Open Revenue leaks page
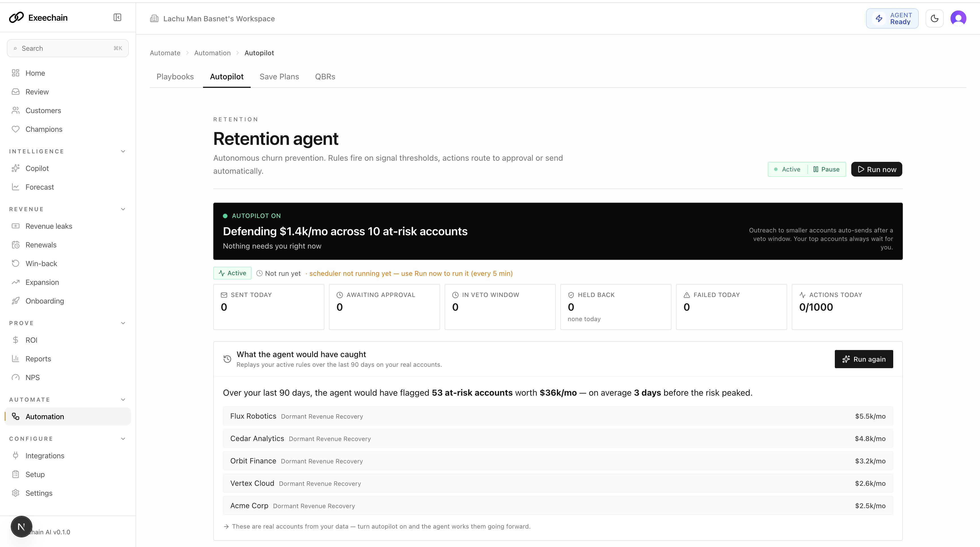Screen dimensions: 980x547 point(68,226)
